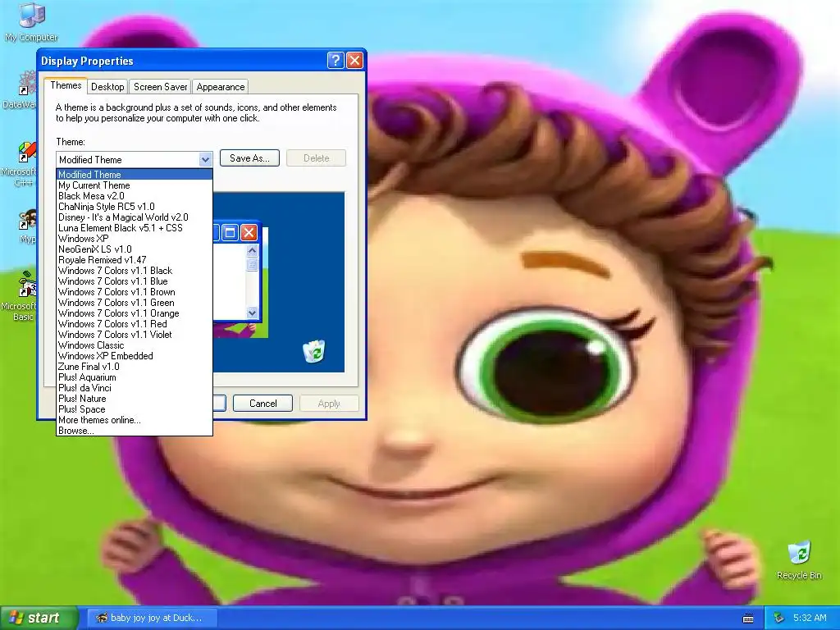
Task: Click the system tray keyboard icon
Action: click(x=748, y=619)
